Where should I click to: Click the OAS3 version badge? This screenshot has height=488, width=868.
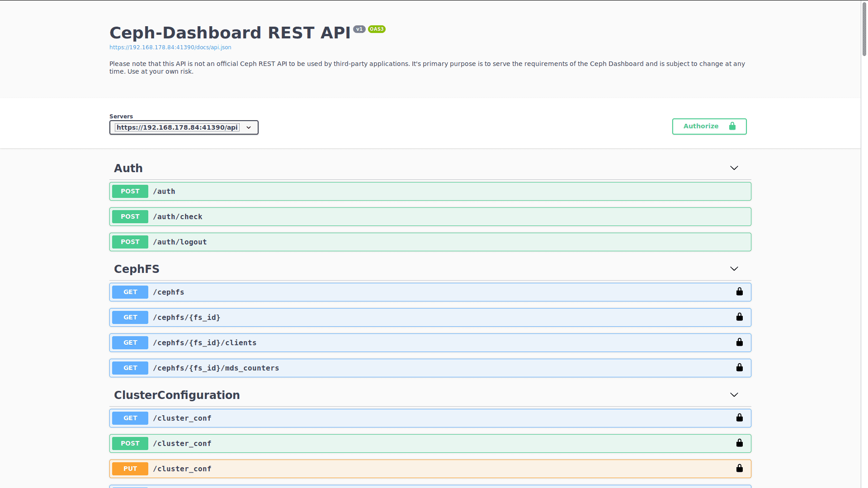coord(376,29)
